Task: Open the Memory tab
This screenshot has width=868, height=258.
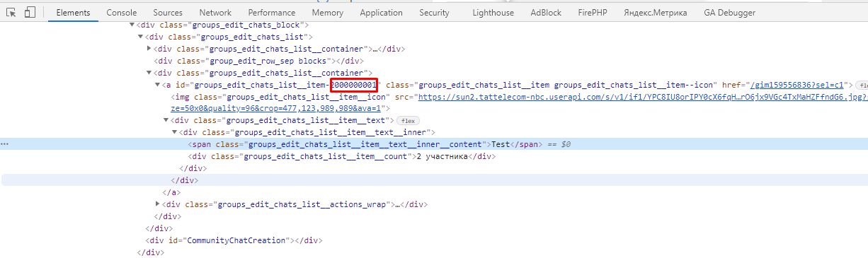Action: (x=328, y=13)
